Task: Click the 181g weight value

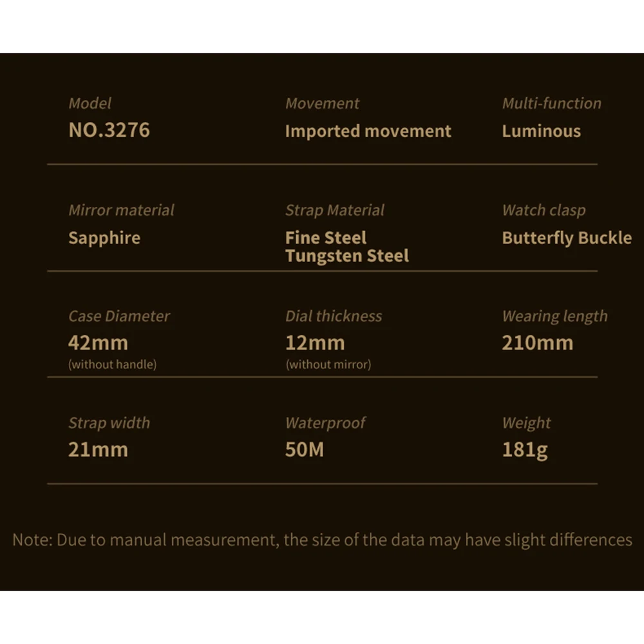Action: coord(525,450)
